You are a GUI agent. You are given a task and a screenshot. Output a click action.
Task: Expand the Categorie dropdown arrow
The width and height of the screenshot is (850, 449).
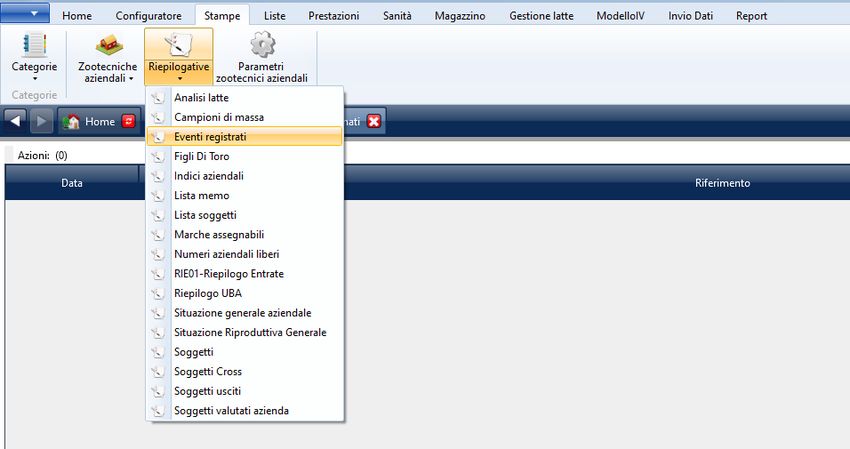pos(34,78)
